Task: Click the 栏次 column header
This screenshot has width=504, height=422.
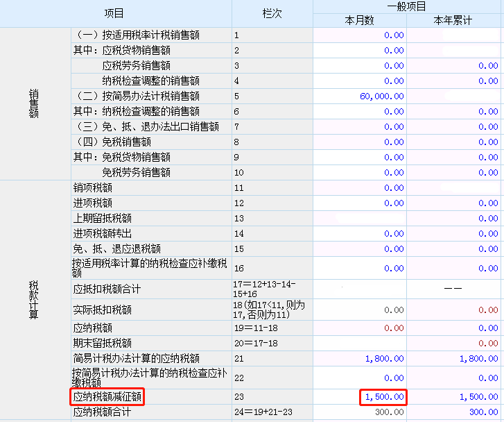Action: (272, 13)
